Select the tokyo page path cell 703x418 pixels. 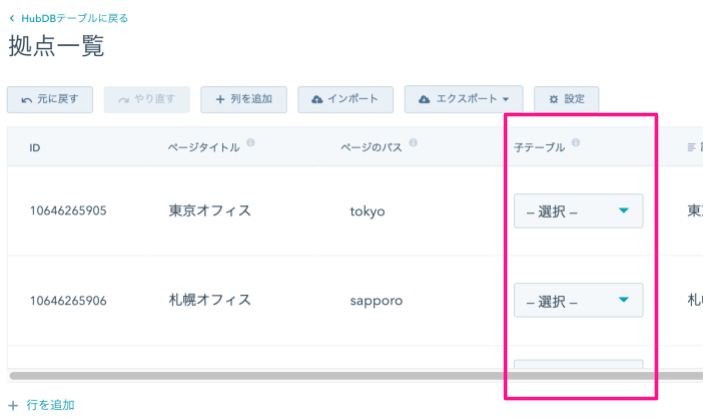pyautogui.click(x=367, y=211)
